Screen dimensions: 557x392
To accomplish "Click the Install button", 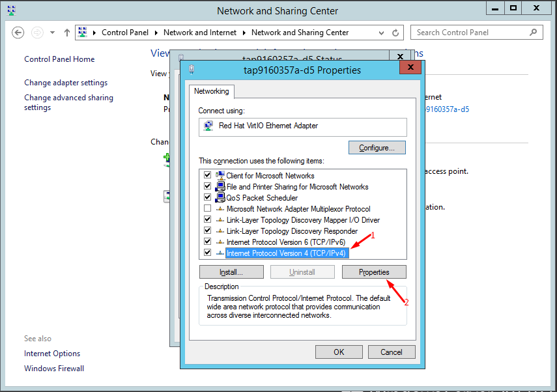I will (x=231, y=272).
